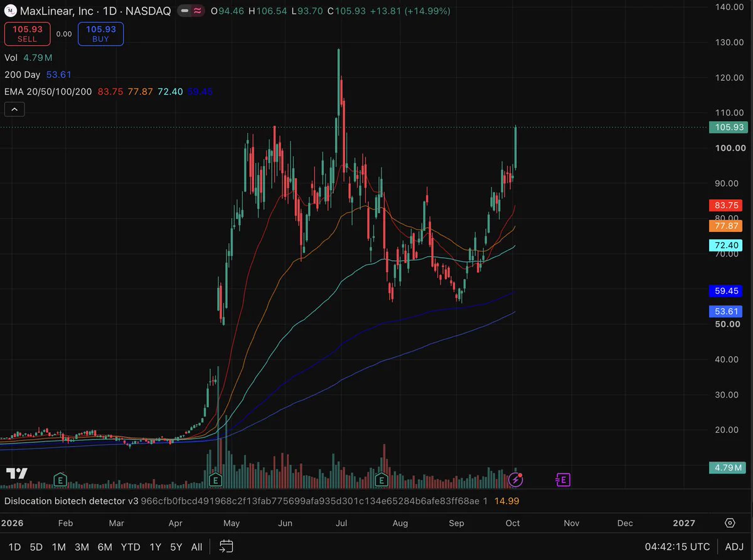The image size is (753, 560).
Task: Click the MaxLinear company logo icon
Action: coord(11,11)
